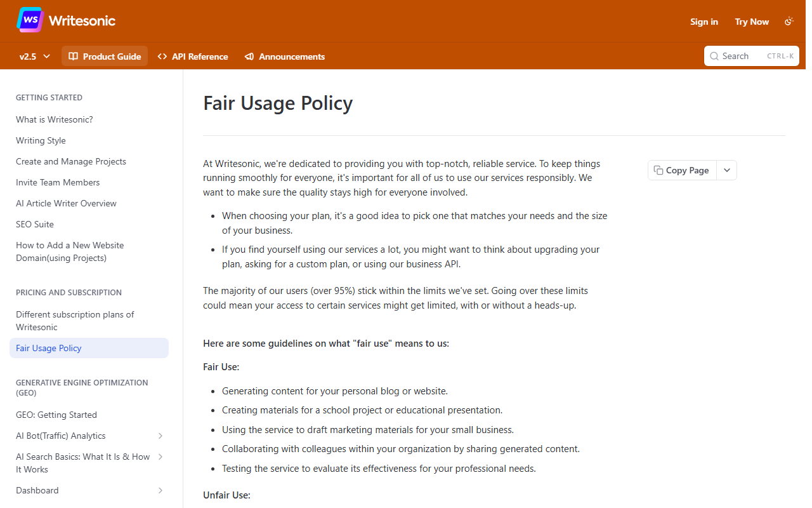The image size is (812, 508).
Task: Select Fair Usage Policy in sidebar
Action: coord(89,348)
